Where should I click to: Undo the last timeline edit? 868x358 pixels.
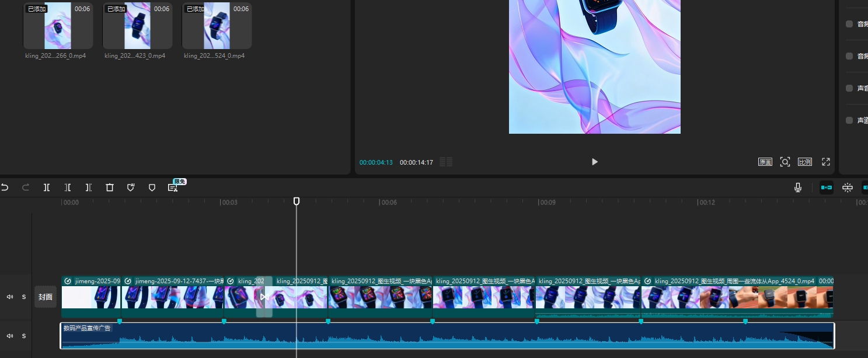tap(5, 187)
